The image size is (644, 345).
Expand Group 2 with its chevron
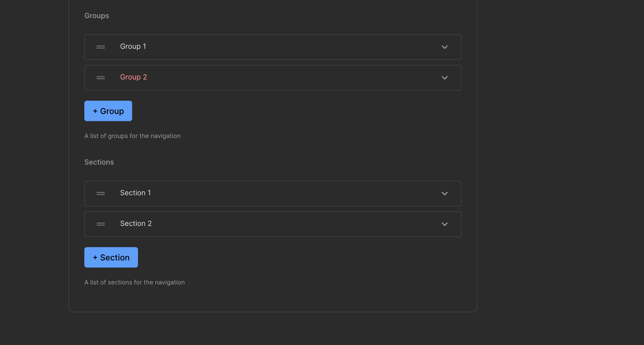[444, 78]
